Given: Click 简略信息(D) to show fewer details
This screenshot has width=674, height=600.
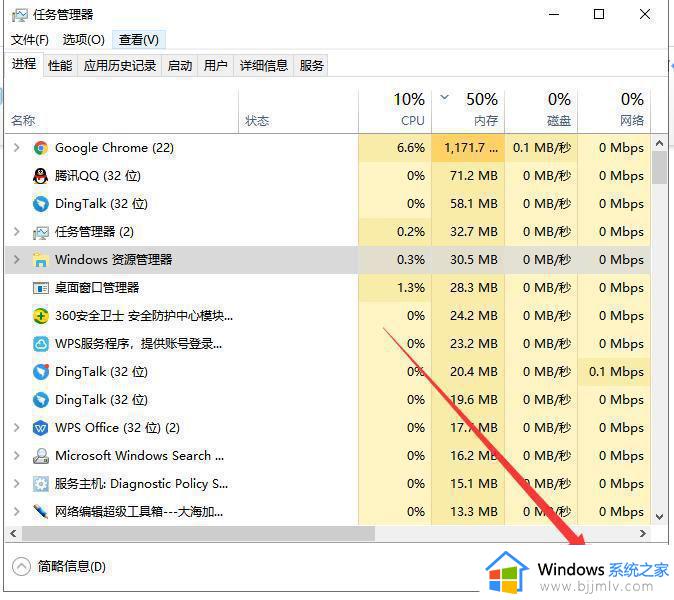Looking at the screenshot, I should click(x=71, y=566).
